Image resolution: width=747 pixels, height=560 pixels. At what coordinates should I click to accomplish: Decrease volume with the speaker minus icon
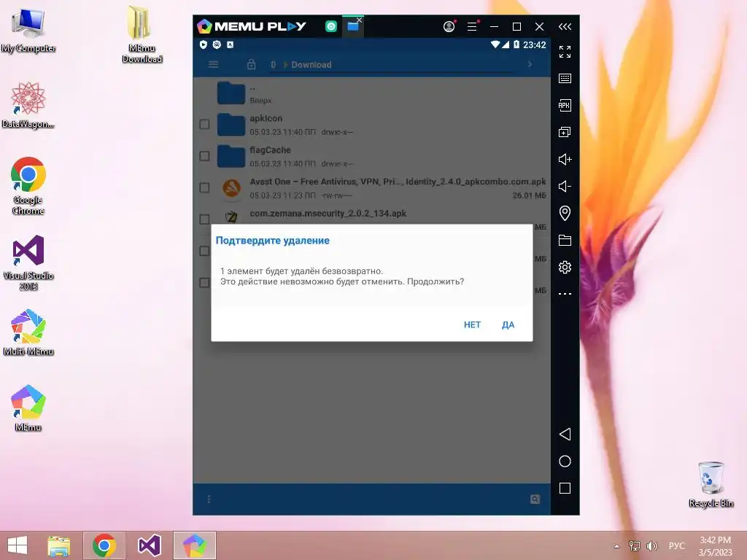(565, 186)
